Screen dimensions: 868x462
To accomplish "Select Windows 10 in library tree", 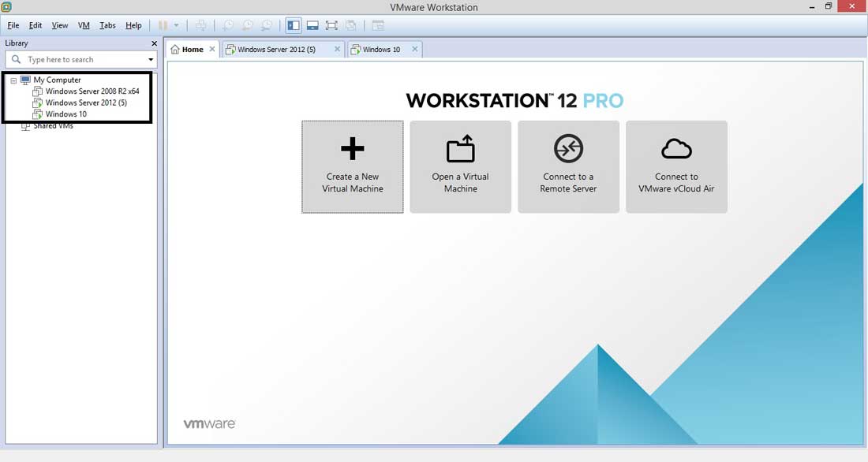I will point(65,114).
